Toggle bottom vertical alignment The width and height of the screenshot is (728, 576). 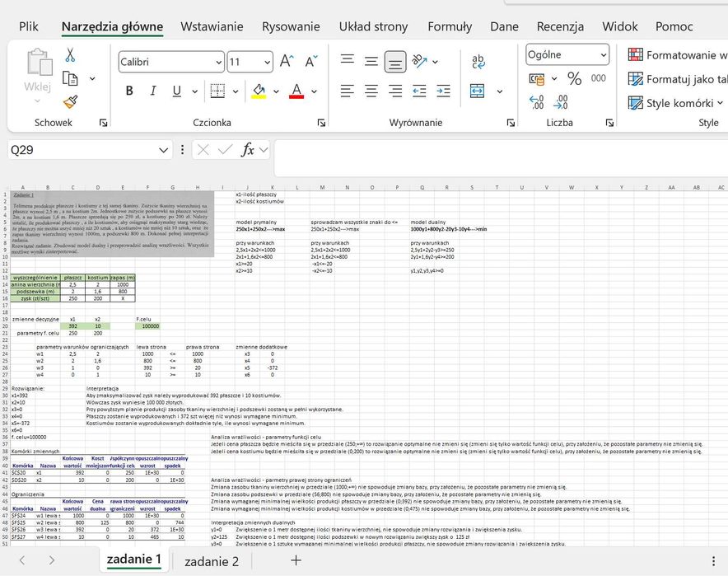[x=395, y=62]
